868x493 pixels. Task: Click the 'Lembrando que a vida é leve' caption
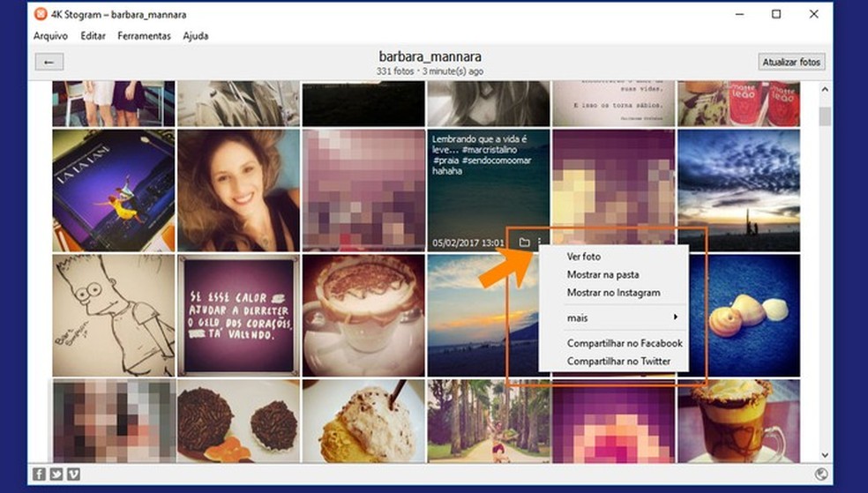pyautogui.click(x=482, y=155)
